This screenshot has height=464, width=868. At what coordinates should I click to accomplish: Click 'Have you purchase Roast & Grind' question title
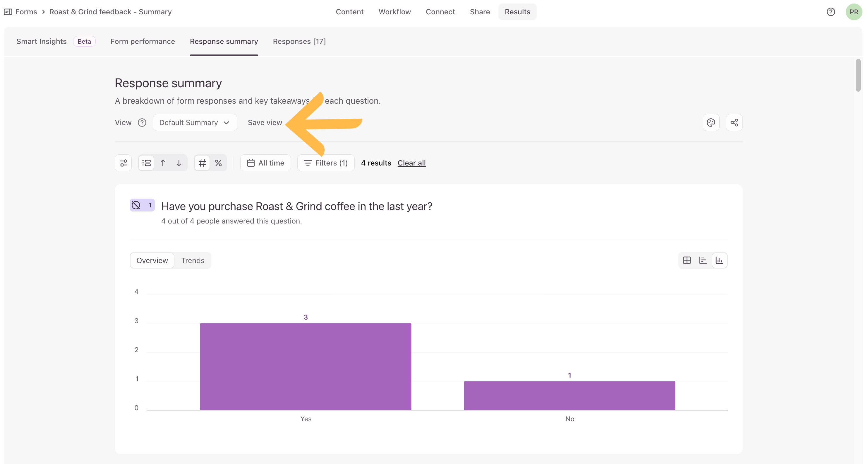tap(296, 206)
